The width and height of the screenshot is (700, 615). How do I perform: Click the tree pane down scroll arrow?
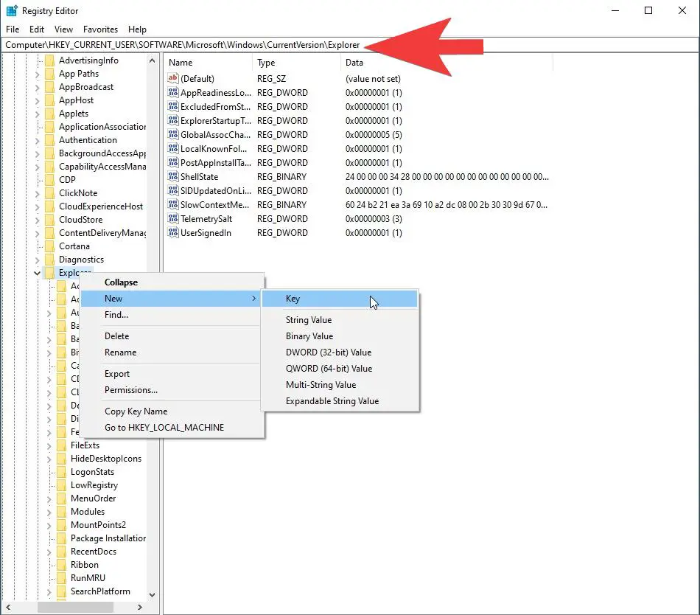click(153, 595)
